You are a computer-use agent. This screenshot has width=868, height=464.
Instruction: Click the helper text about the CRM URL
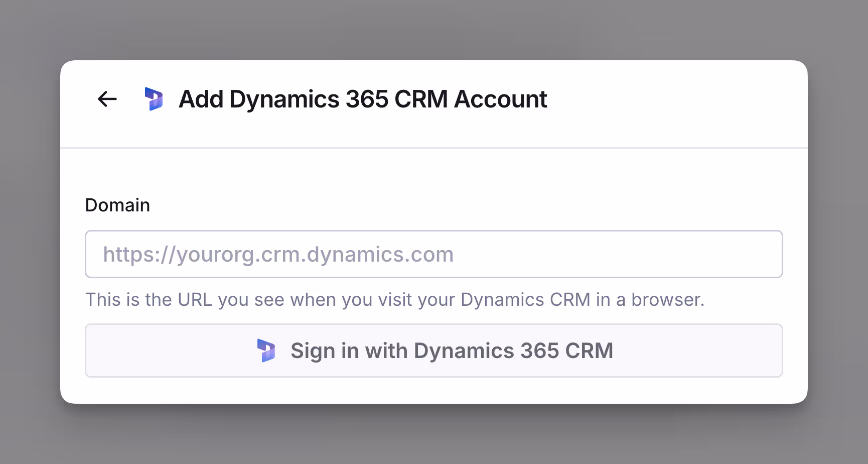395,300
